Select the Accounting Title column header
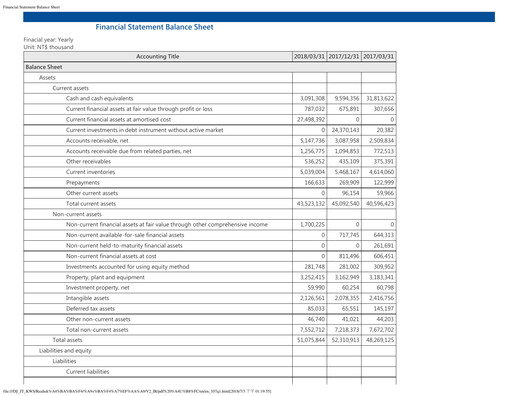 (x=158, y=56)
